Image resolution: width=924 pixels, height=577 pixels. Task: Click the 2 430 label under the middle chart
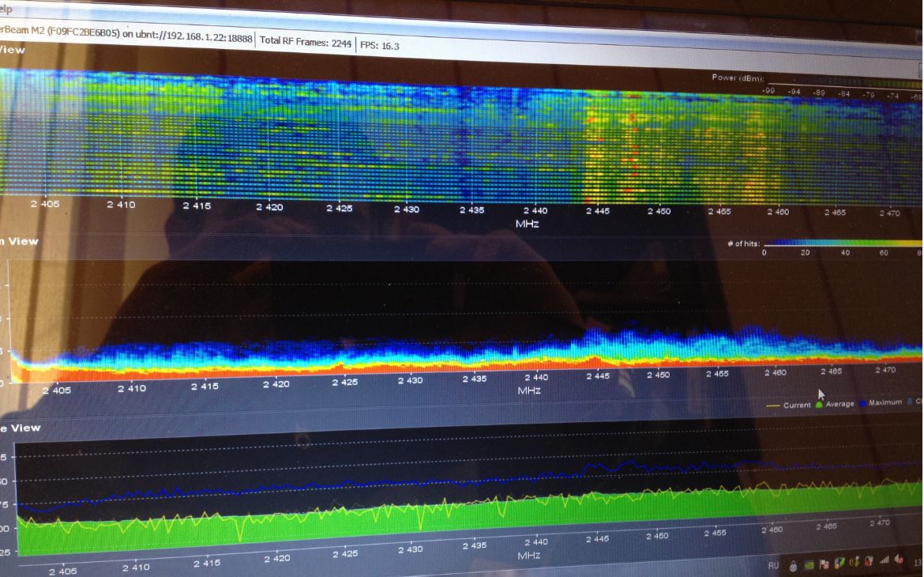(x=410, y=380)
